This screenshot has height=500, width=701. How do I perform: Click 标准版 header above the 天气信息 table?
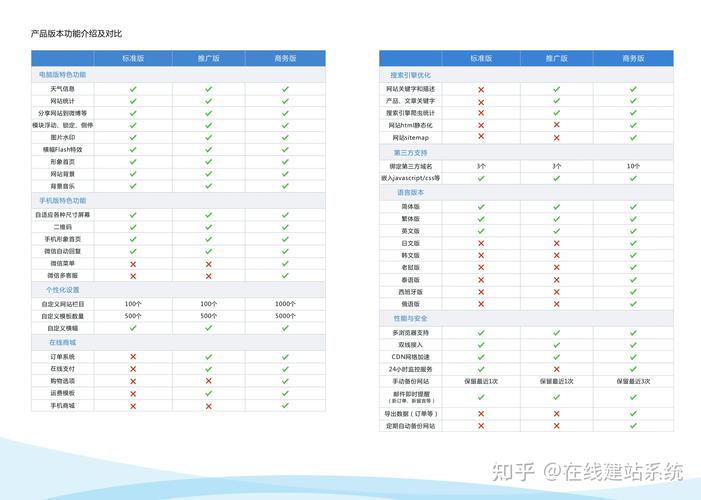(133, 58)
